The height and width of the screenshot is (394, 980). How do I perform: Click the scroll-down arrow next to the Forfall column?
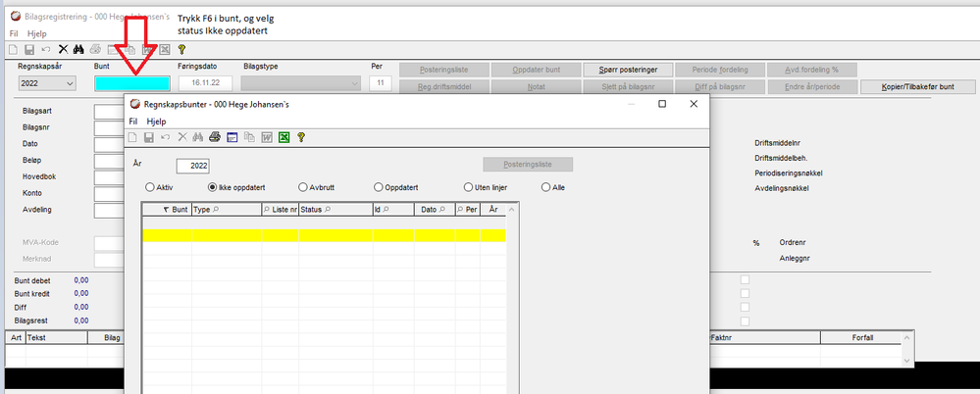[x=907, y=361]
